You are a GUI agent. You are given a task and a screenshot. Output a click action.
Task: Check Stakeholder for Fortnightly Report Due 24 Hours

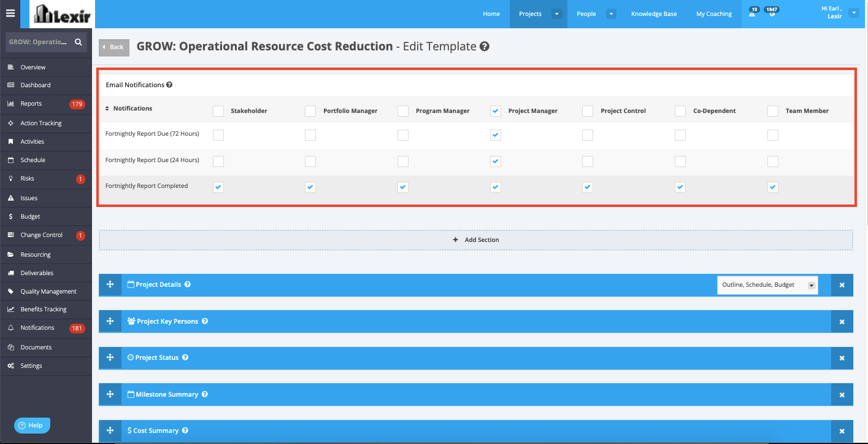coord(218,162)
